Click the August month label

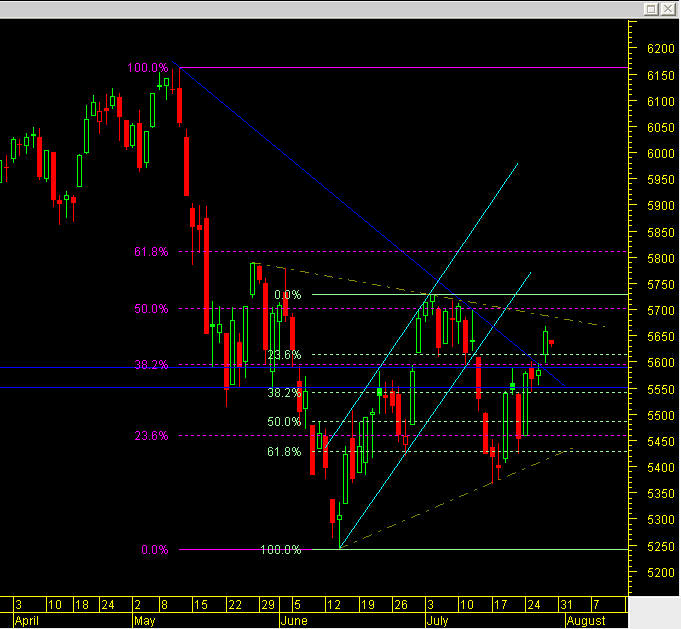tap(586, 621)
